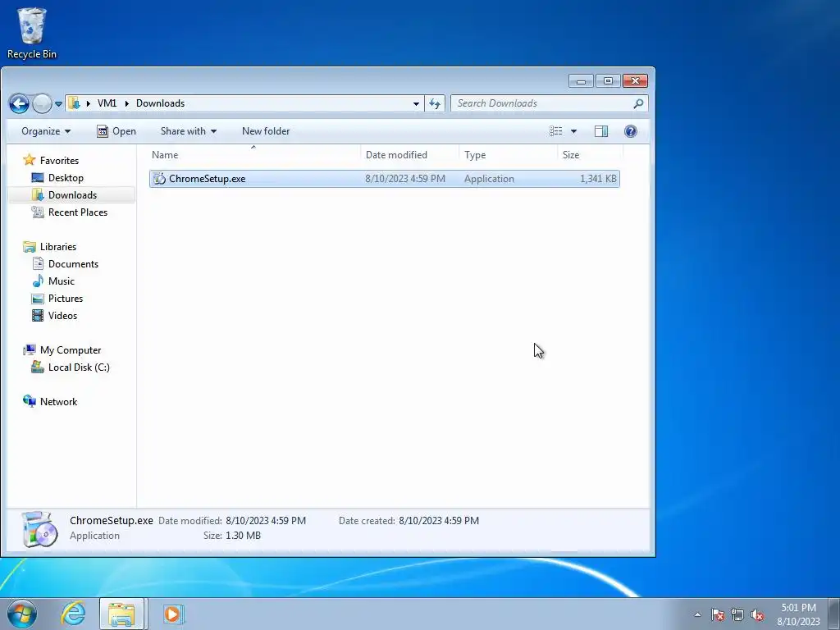Click the Open toolbar button

(116, 131)
